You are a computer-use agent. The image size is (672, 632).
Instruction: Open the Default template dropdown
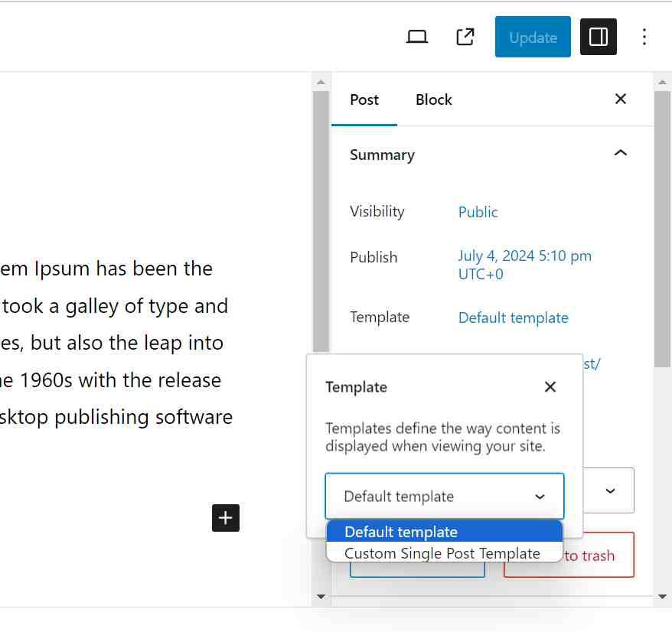click(445, 496)
